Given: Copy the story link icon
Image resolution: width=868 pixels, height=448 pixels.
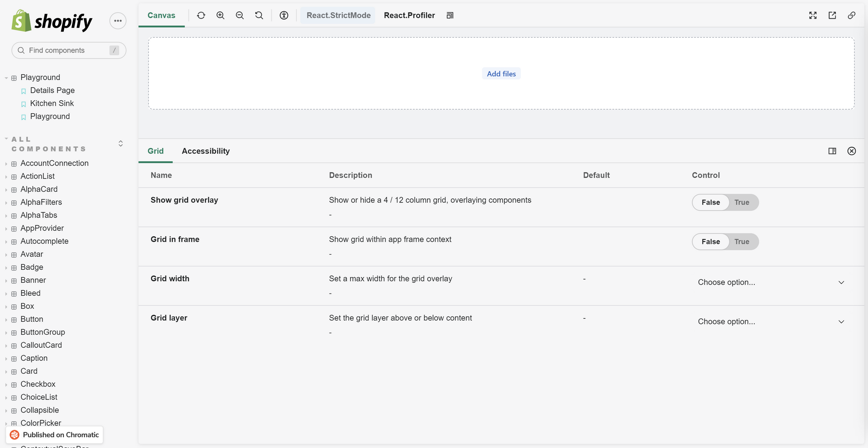Looking at the screenshot, I should click(x=851, y=15).
